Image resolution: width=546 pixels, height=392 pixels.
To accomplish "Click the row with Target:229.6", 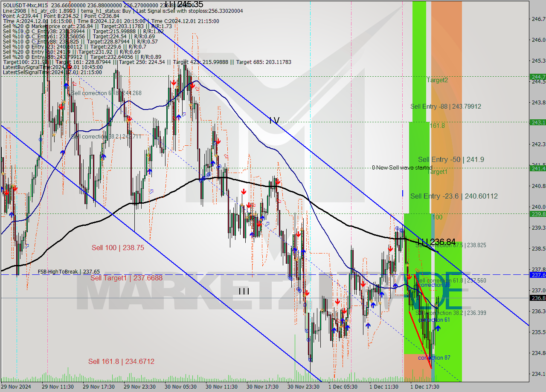I will click(75, 46).
